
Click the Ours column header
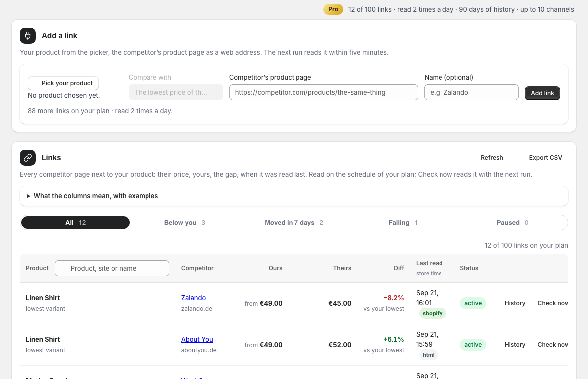point(275,268)
